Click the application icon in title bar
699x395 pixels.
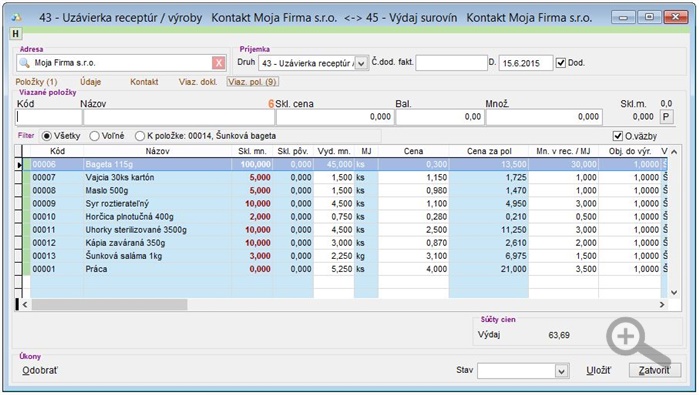click(17, 17)
